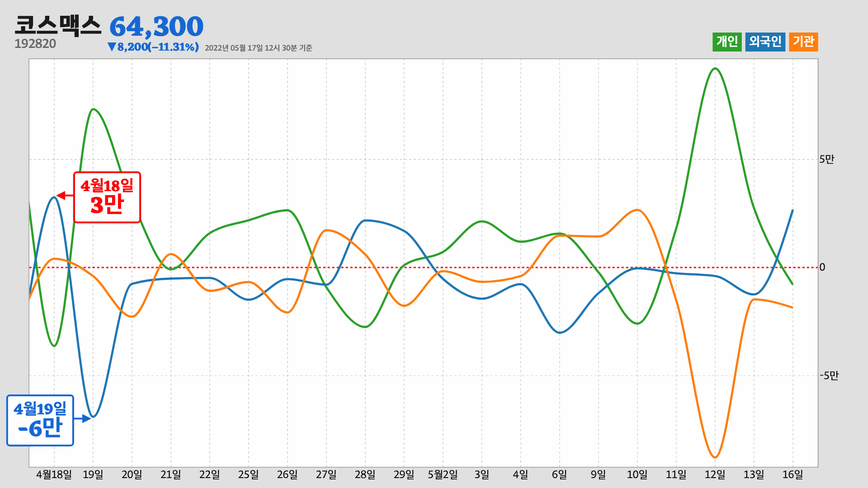
Task: Click the green line peak on 19일
Action: point(93,109)
